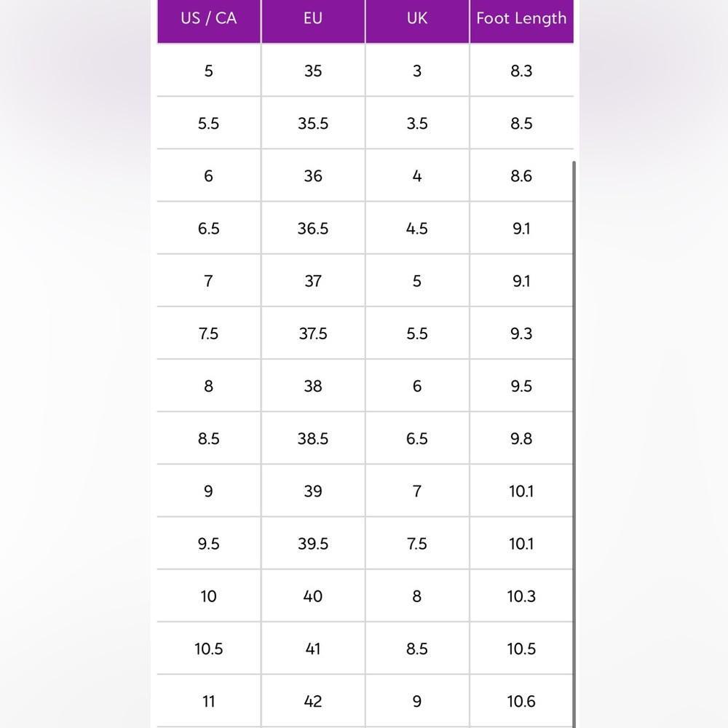Image resolution: width=728 pixels, height=728 pixels.
Task: Click the Foot Length column header
Action: [521, 21]
